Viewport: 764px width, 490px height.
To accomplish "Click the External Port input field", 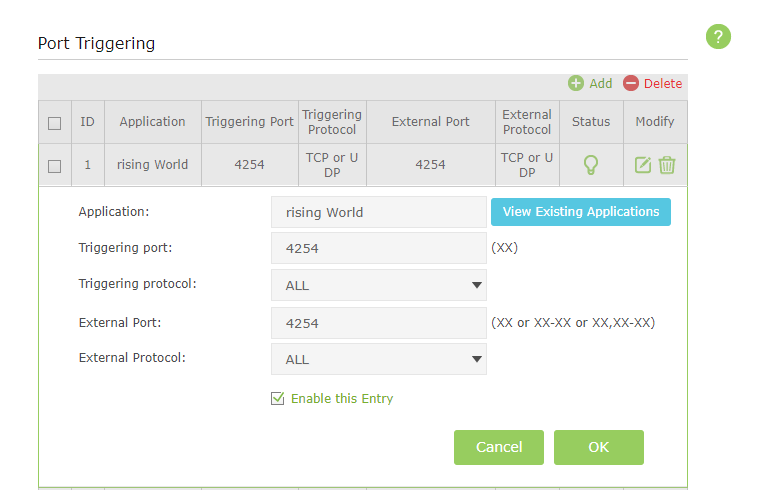I will click(x=378, y=323).
